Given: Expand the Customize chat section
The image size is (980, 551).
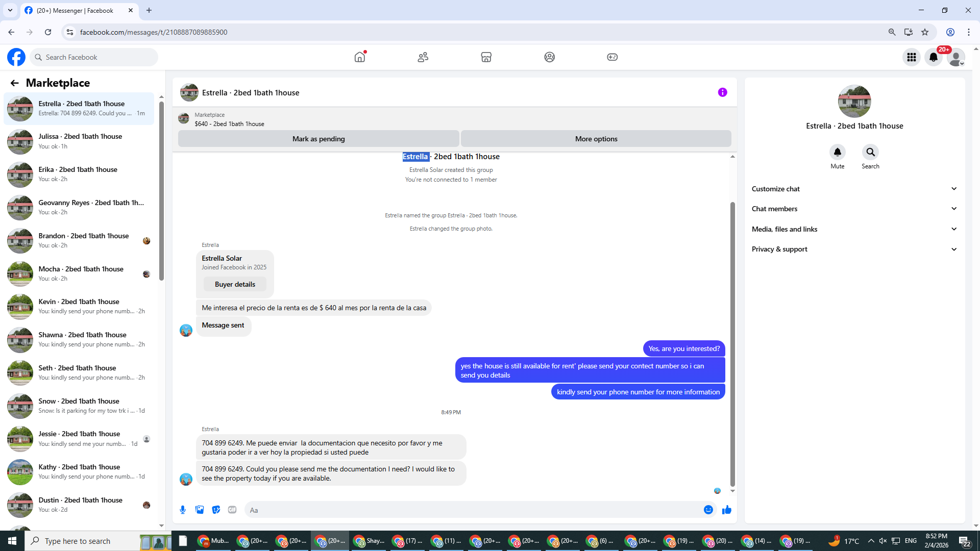Looking at the screenshot, I should coord(854,189).
